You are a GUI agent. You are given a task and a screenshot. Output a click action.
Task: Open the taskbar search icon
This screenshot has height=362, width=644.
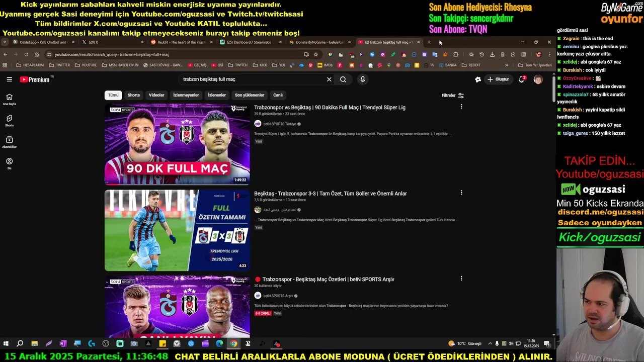click(x=20, y=344)
